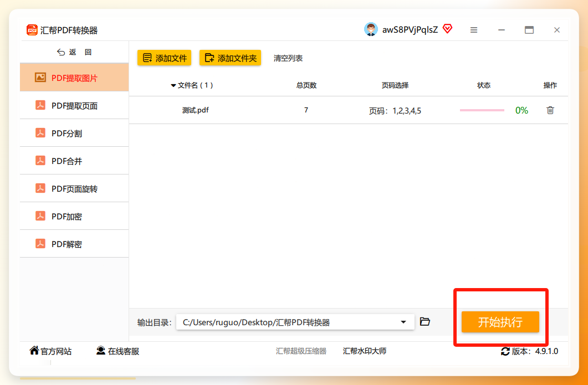The image size is (588, 385).
Task: Open the PDF合并 function
Action: (x=74, y=161)
